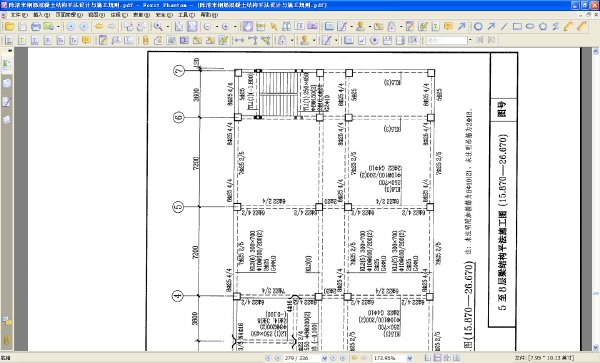Open the email icon's dropdown arrow
Screen dimensions: 600x363
[58, 26]
